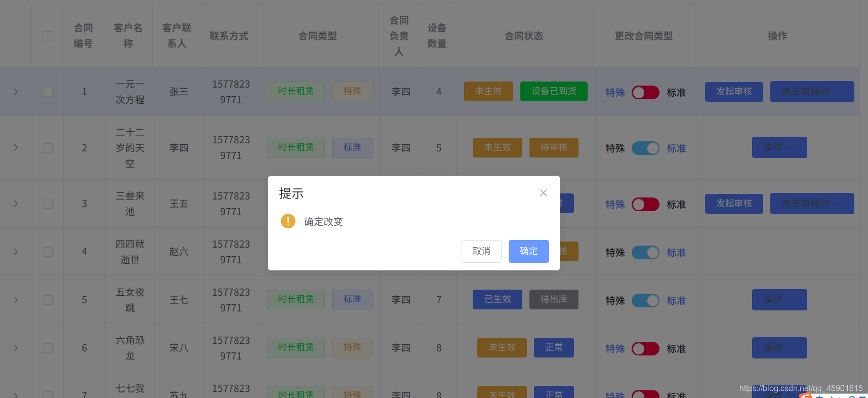The width and height of the screenshot is (868, 398).
Task: Open 操作 dropdown in row 6
Action: point(779,348)
